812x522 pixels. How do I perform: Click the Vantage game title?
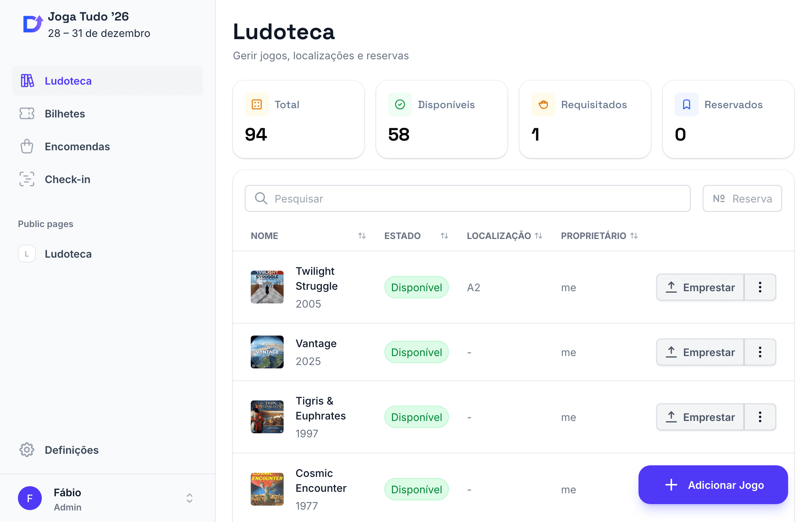tap(316, 343)
